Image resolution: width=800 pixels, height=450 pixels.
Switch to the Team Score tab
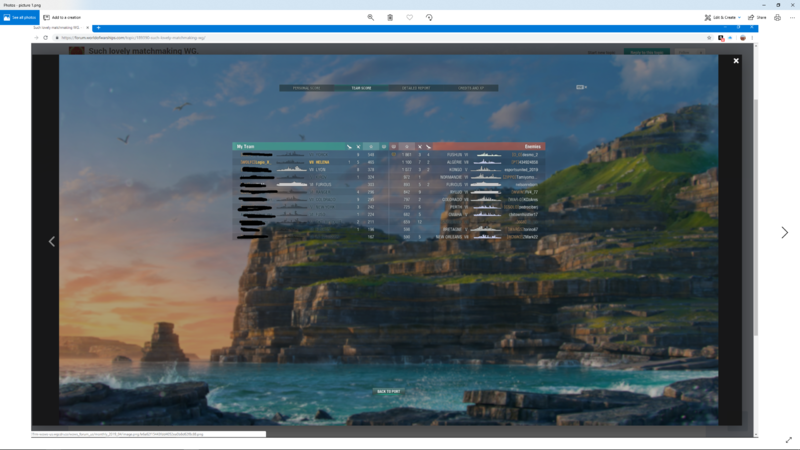tap(361, 88)
